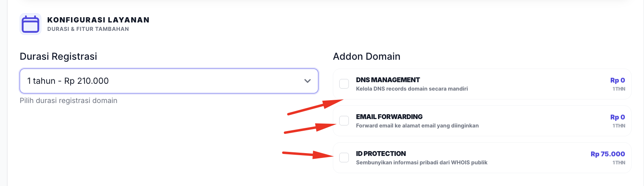Open the Durasi Registrasi dropdown
644x186 pixels.
168,81
